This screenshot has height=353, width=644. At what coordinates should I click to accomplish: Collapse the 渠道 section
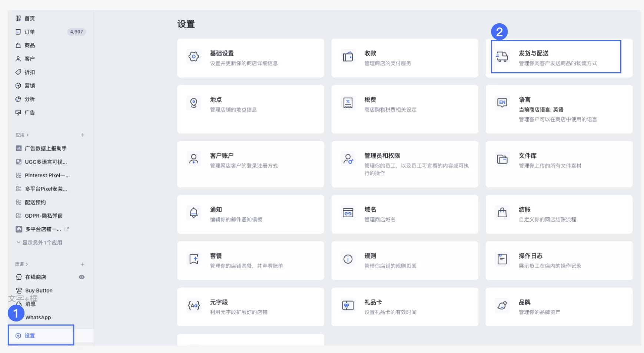tap(21, 264)
